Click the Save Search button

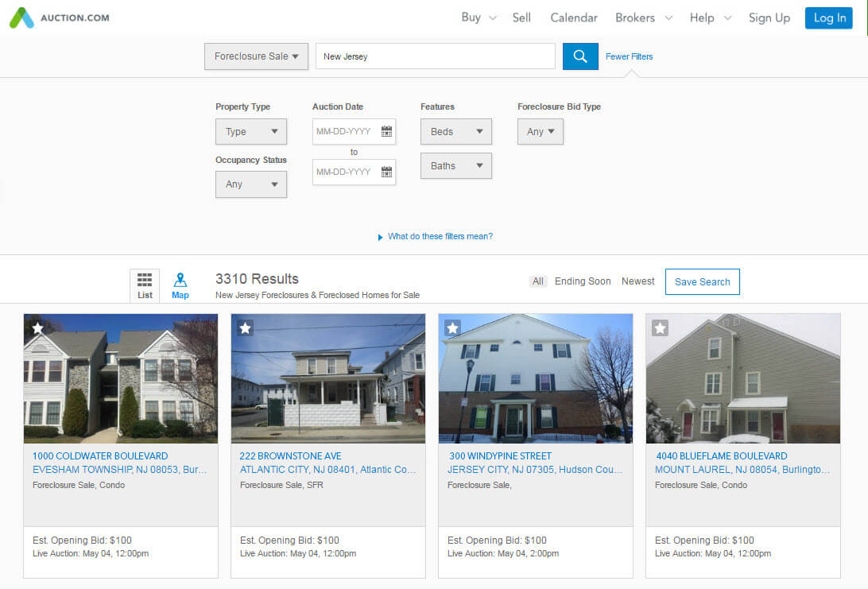(702, 281)
